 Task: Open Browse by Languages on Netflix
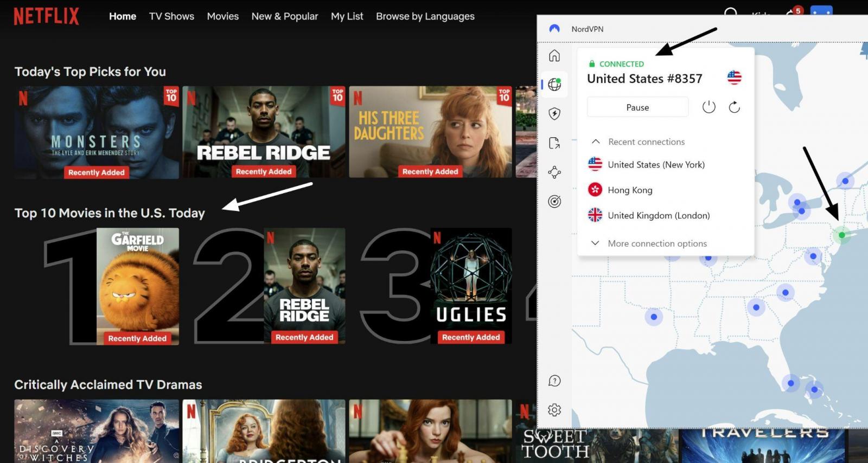coord(425,16)
